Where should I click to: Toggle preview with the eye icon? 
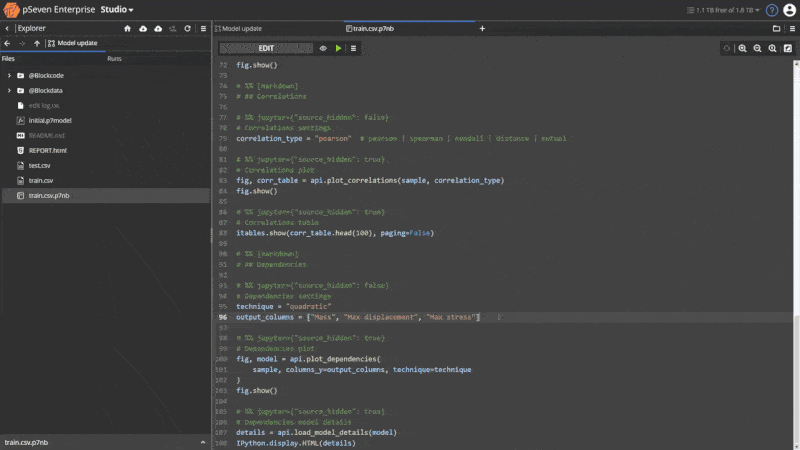[x=323, y=48]
